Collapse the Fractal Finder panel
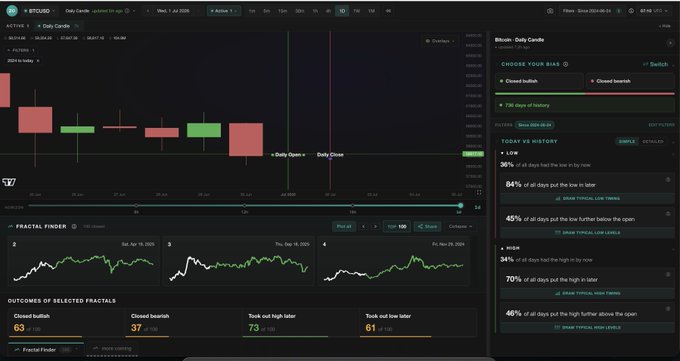 tap(460, 226)
